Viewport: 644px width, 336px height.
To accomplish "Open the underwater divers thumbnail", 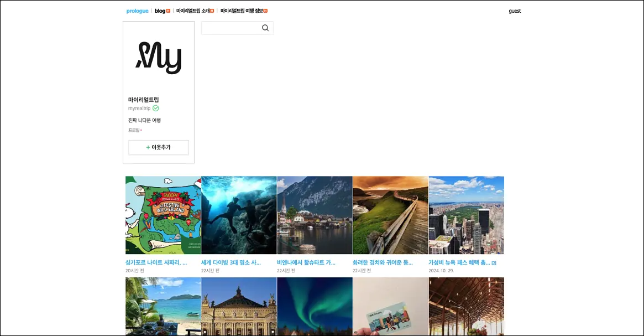I will click(x=239, y=215).
